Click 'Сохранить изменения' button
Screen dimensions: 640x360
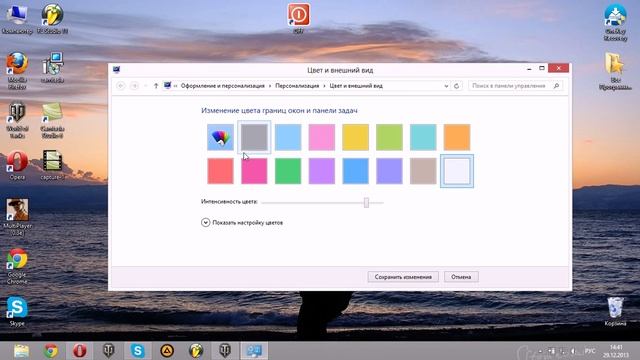tap(403, 277)
